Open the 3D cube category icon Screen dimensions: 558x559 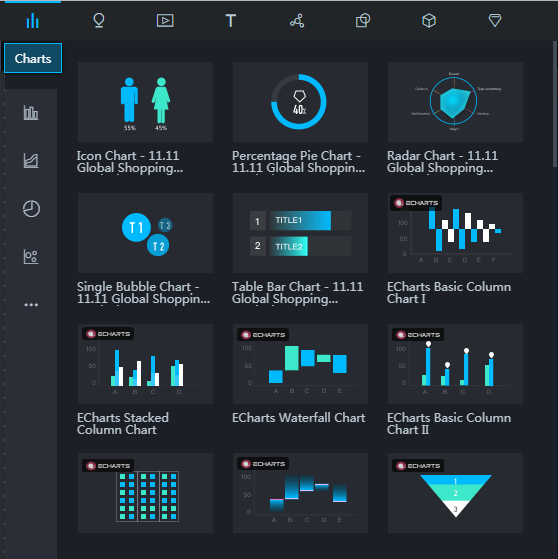point(429,21)
